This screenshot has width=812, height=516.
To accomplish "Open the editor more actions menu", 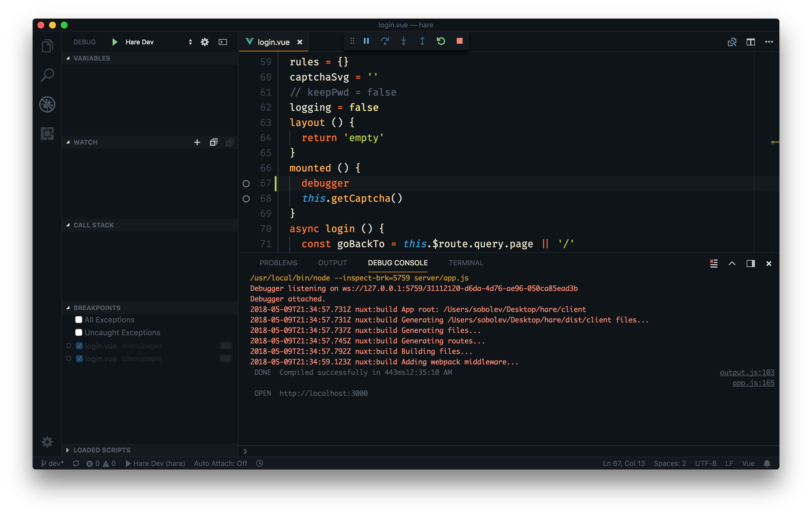I will 769,42.
